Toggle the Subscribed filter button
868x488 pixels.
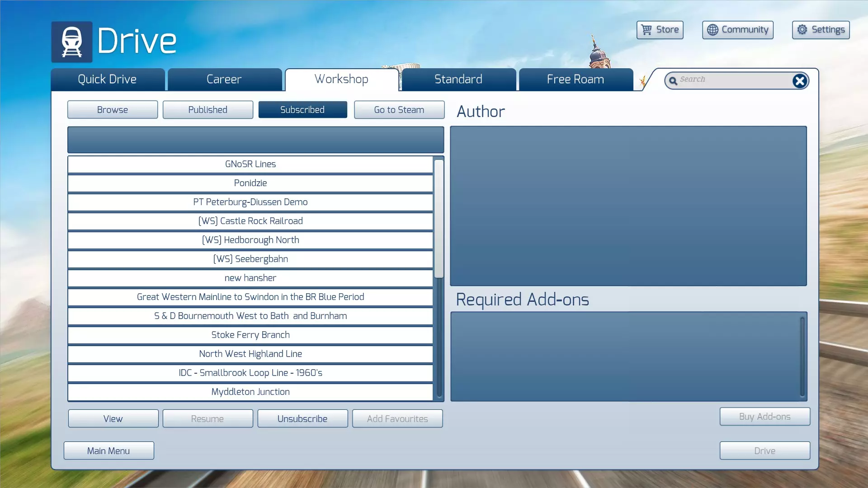point(302,110)
